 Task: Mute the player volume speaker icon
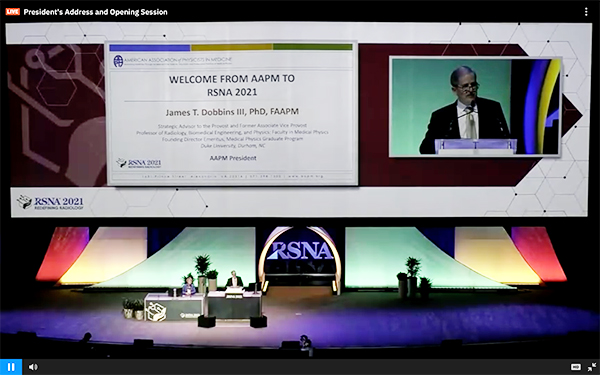tap(33, 367)
